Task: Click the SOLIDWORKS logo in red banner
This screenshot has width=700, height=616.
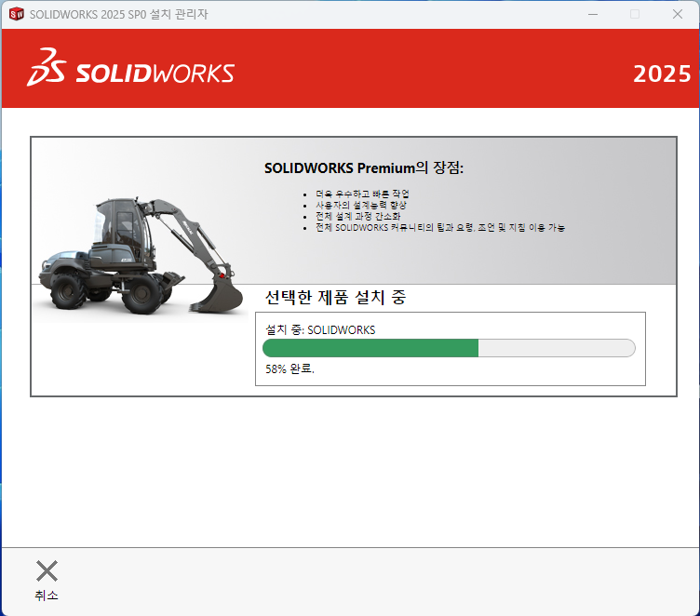Action: (x=130, y=68)
